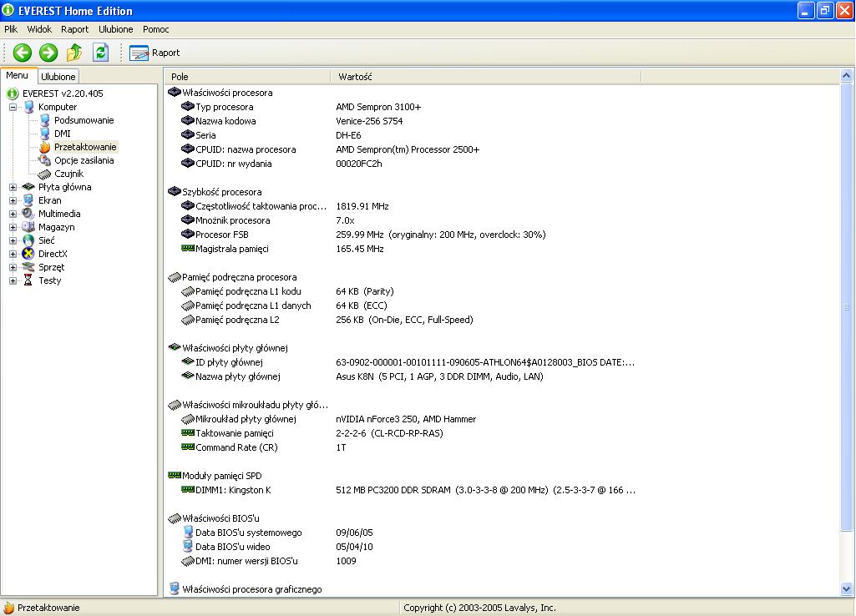The width and height of the screenshot is (856, 616).
Task: Open the Pomoc menu
Action: point(155,29)
